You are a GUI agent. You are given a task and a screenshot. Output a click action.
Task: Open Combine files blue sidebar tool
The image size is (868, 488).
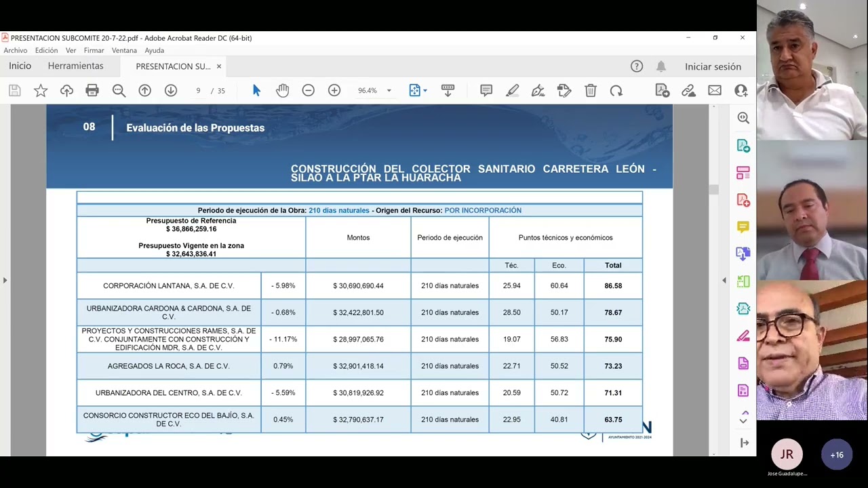click(x=743, y=254)
